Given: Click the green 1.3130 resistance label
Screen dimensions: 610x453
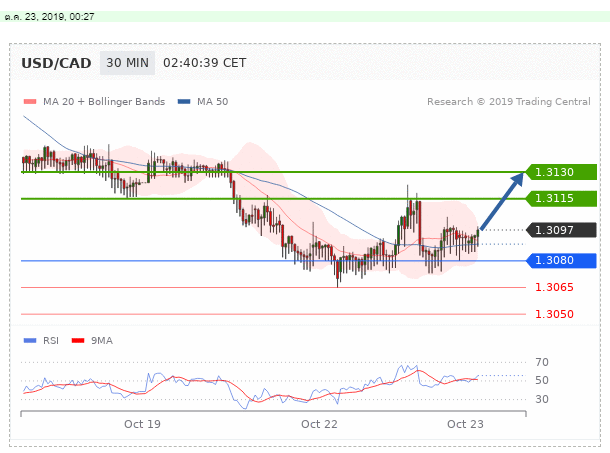Looking at the screenshot, I should point(561,172).
